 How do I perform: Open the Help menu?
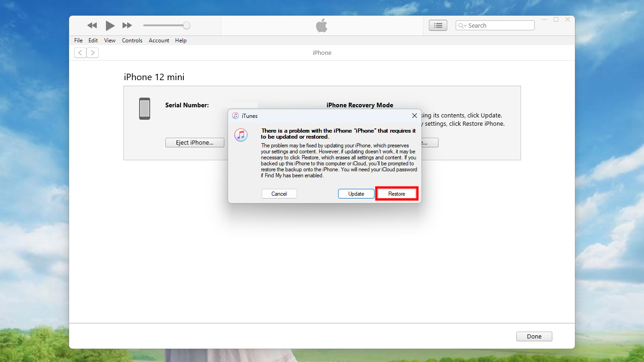(x=181, y=41)
